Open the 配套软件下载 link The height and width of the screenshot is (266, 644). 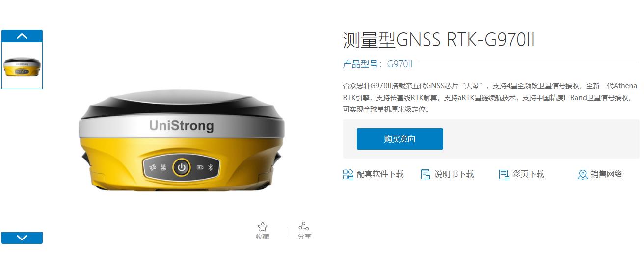click(x=380, y=174)
